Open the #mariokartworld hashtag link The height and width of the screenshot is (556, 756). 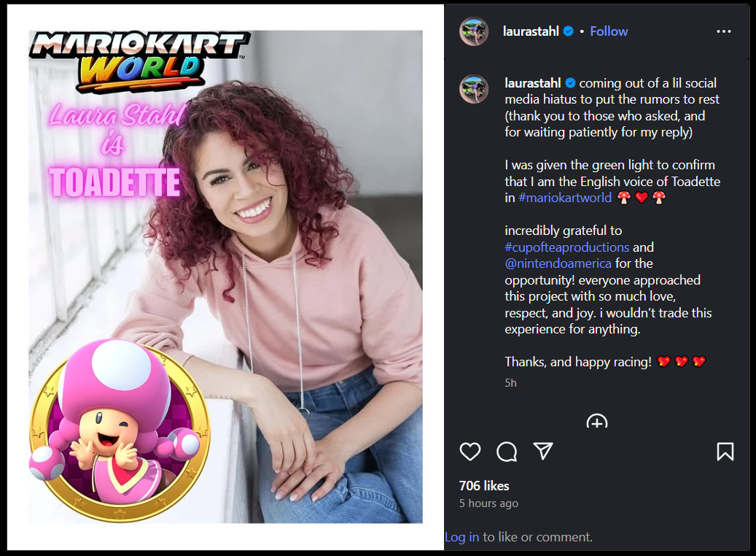point(564,198)
